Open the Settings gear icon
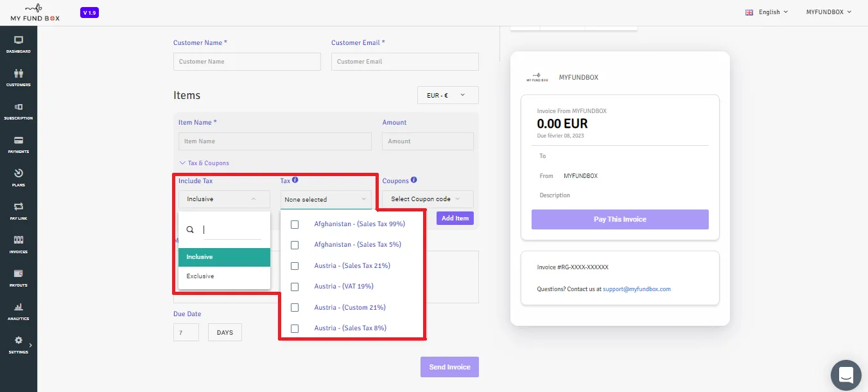868x392 pixels. pos(19,341)
